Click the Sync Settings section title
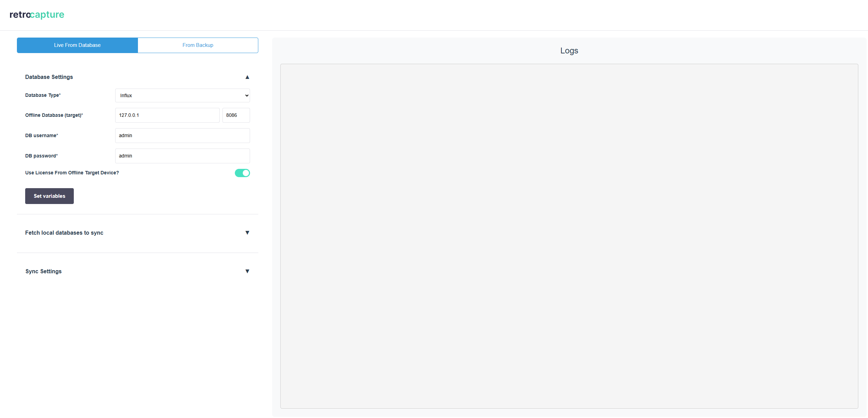The image size is (868, 418). tap(43, 272)
